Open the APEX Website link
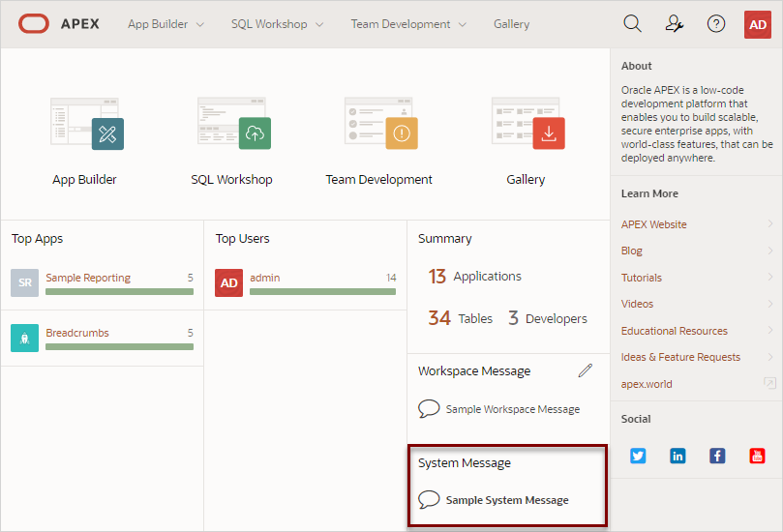 click(x=653, y=224)
